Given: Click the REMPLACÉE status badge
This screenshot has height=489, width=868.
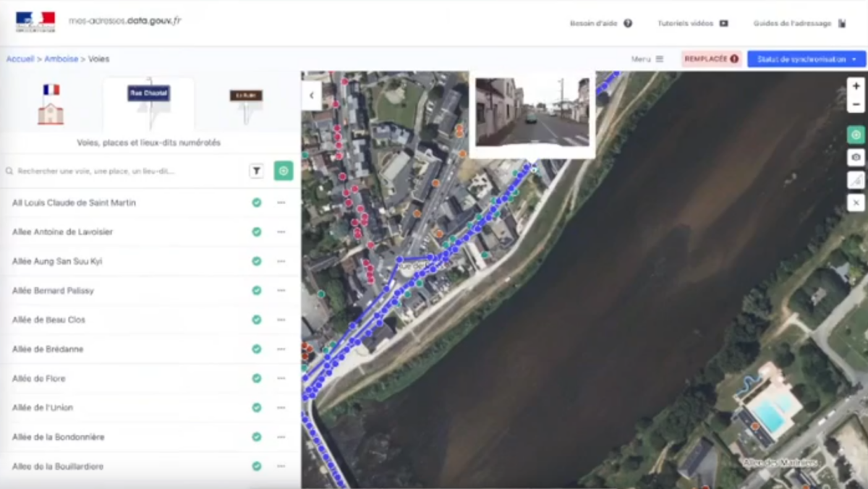Looking at the screenshot, I should (x=711, y=59).
